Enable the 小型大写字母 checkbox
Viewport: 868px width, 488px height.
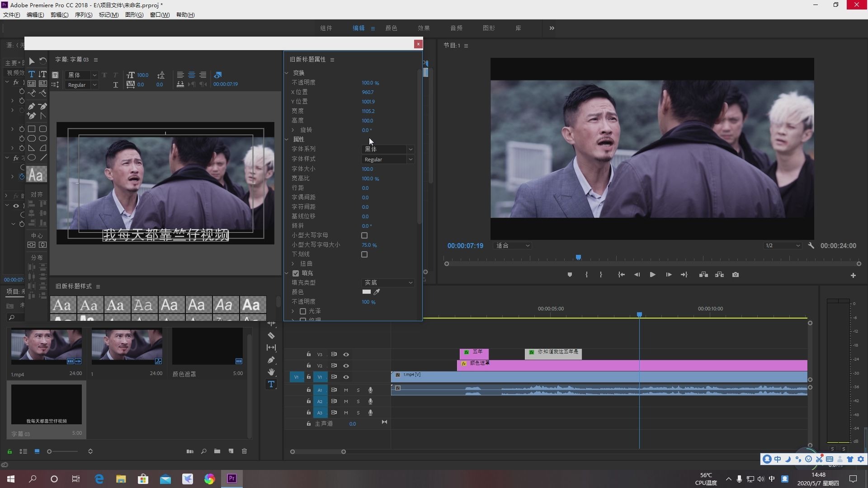pyautogui.click(x=364, y=235)
